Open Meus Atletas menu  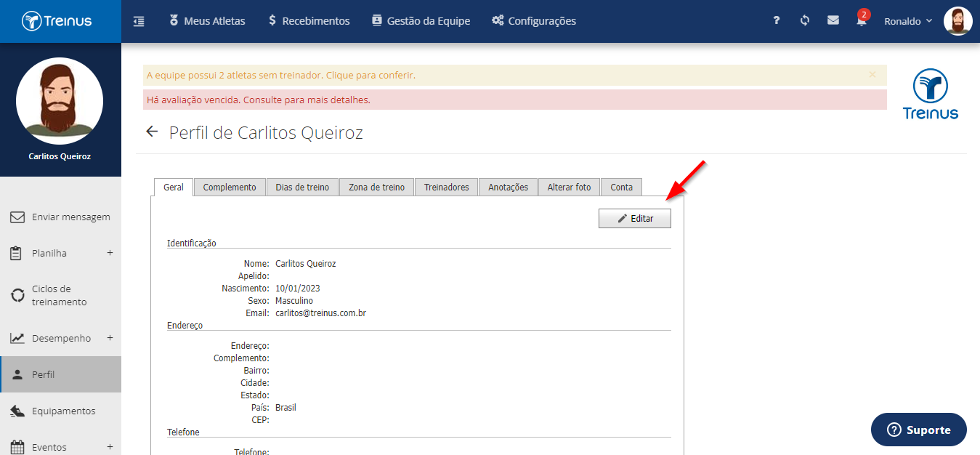pyautogui.click(x=207, y=21)
